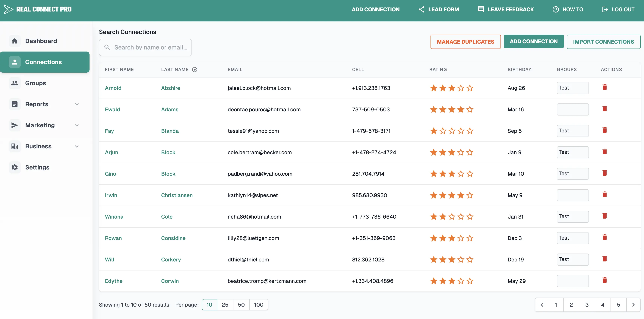Click the Import Connections button
644x319 pixels.
tap(603, 42)
